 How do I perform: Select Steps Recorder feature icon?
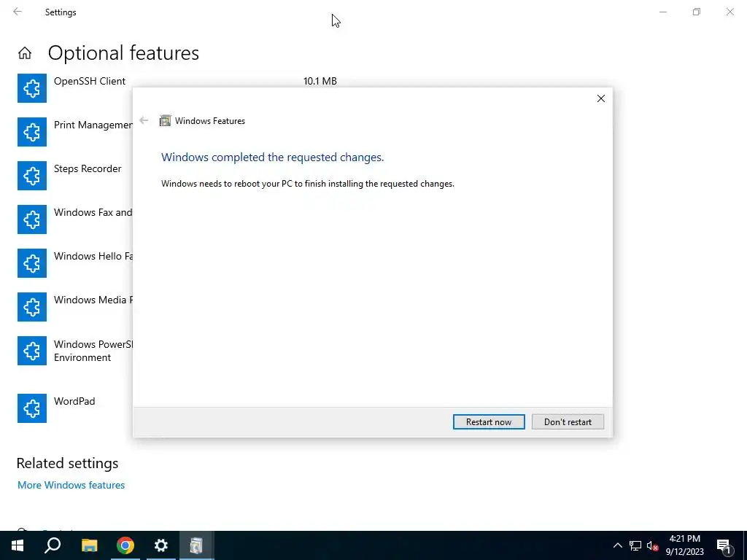(x=32, y=176)
